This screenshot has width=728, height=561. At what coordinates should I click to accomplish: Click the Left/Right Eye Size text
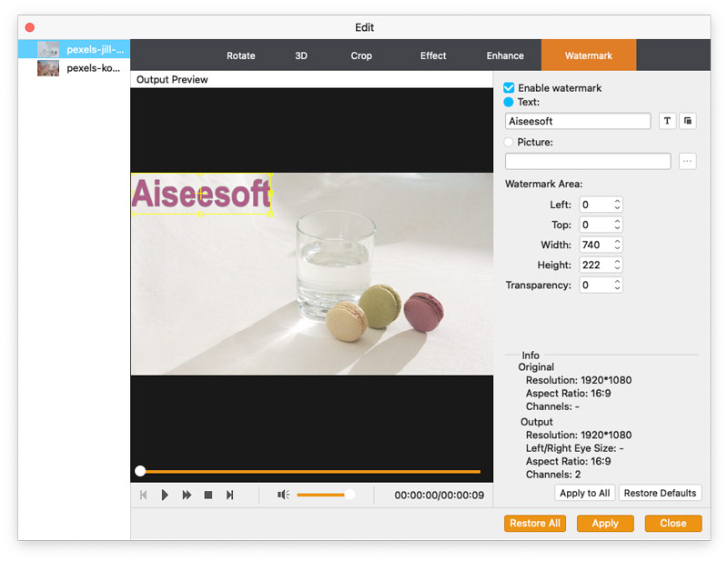(x=575, y=448)
